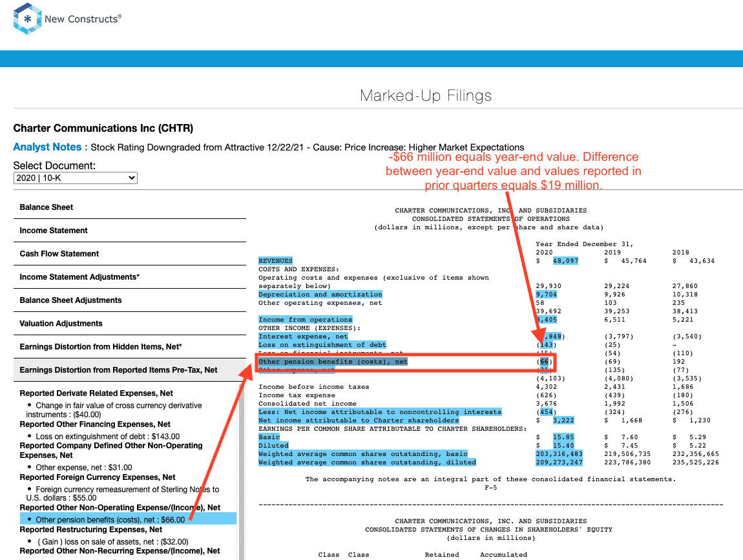The width and height of the screenshot is (743, 560).
Task: Click Reported Other Non-Operating Expense/(Income), Net heading
Action: coord(120,508)
